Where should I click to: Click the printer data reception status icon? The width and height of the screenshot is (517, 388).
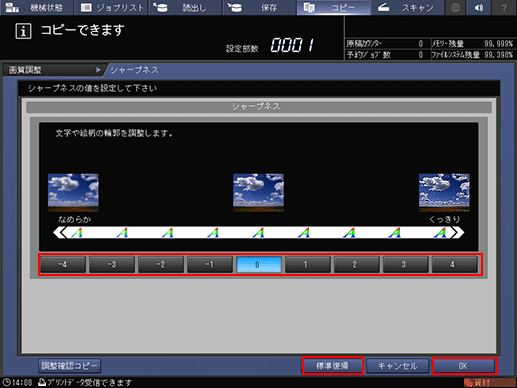pos(42,382)
